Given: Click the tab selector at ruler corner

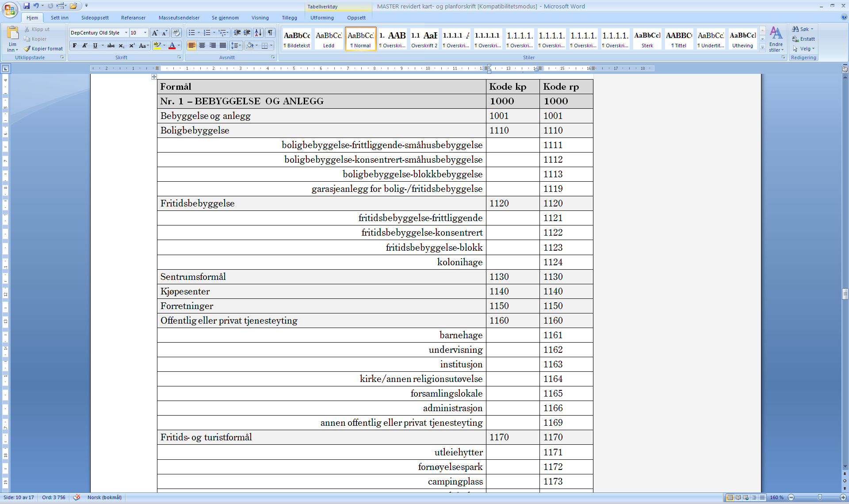Looking at the screenshot, I should tap(6, 69).
